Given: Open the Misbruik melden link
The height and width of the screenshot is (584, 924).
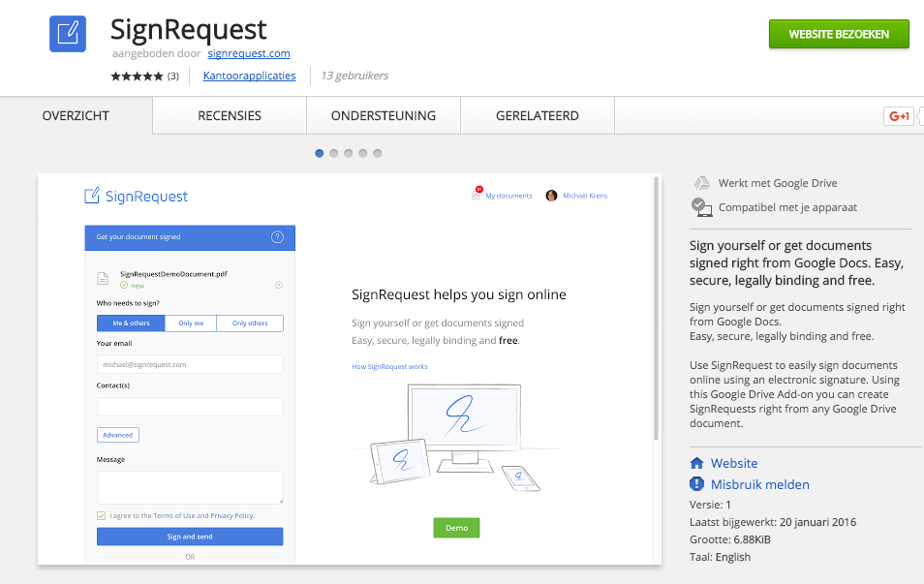Looking at the screenshot, I should (760, 484).
